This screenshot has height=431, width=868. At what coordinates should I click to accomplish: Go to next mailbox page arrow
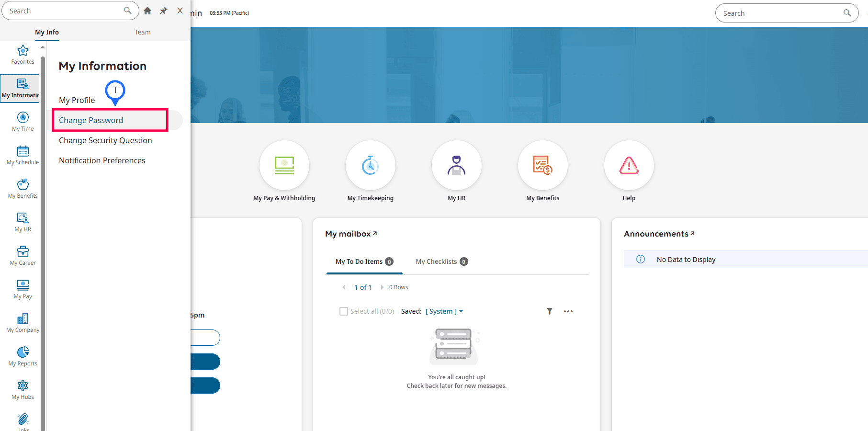(x=382, y=287)
